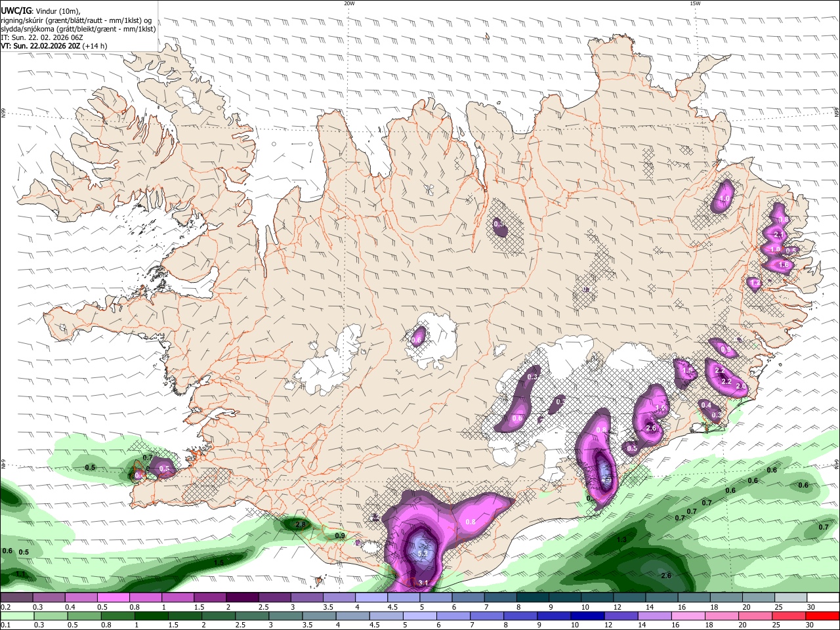
Task: Click the 1.3 rain value offshore south
Action: pyautogui.click(x=621, y=539)
